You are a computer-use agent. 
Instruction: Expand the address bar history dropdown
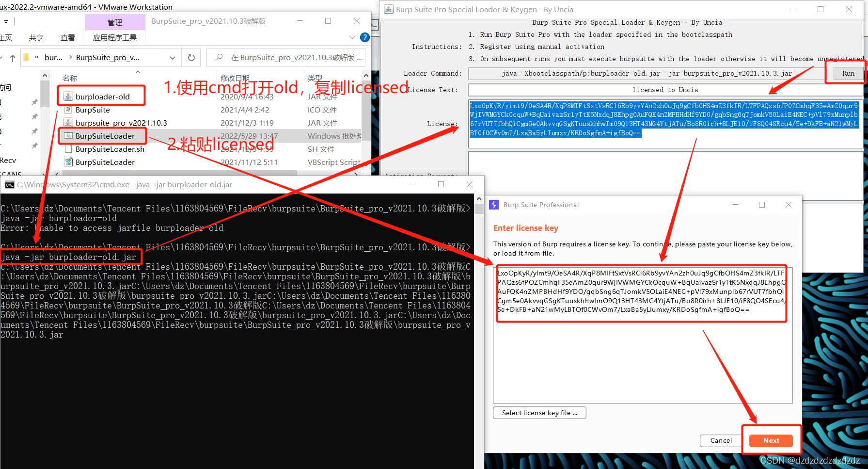(173, 58)
